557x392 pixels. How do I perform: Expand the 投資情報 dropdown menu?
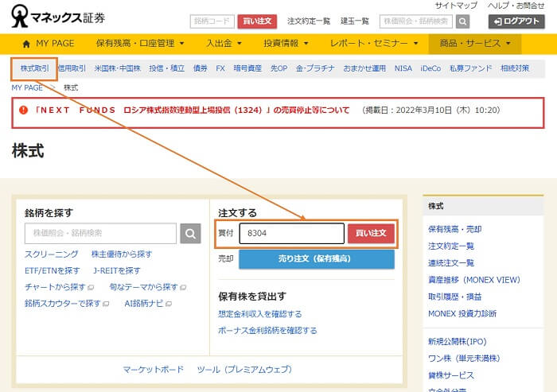[x=286, y=44]
